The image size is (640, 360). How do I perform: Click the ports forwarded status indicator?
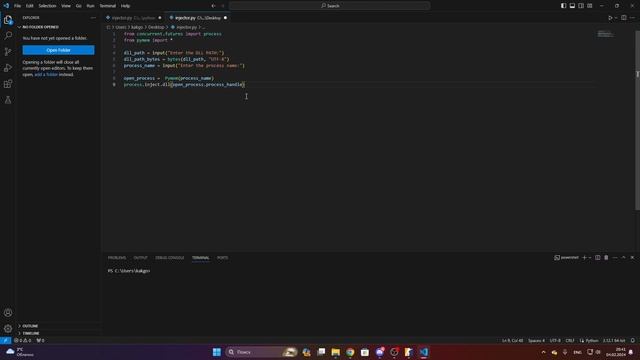click(40, 340)
